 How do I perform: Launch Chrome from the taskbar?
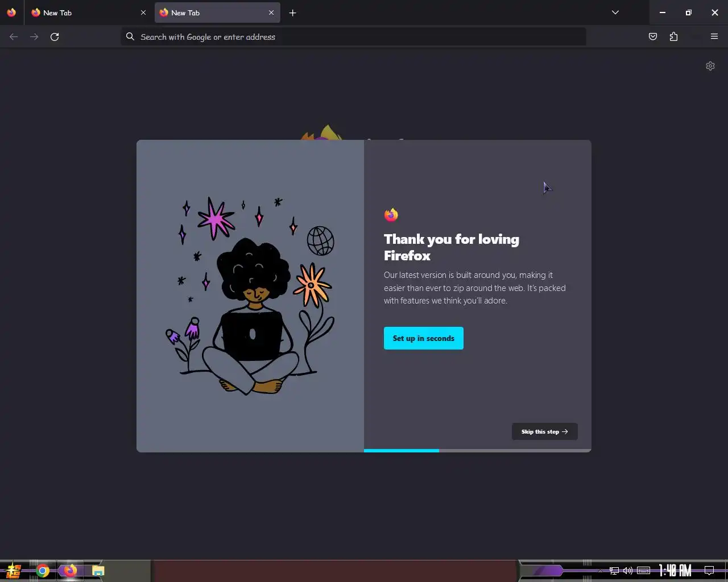(43, 571)
